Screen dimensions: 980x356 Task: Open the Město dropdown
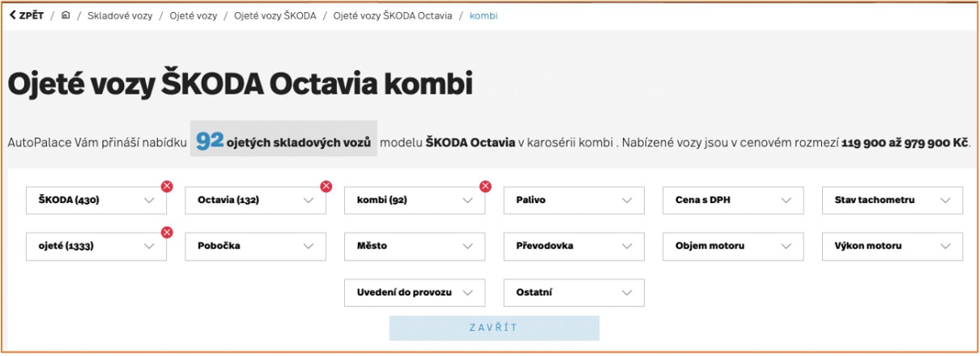click(x=415, y=246)
